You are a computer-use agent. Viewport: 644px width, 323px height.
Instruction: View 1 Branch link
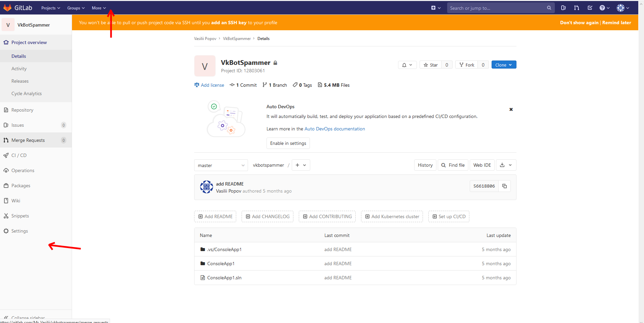pyautogui.click(x=275, y=85)
